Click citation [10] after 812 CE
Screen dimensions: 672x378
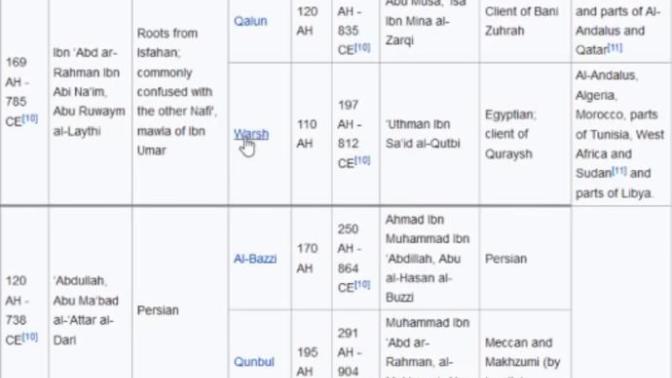[362, 160]
